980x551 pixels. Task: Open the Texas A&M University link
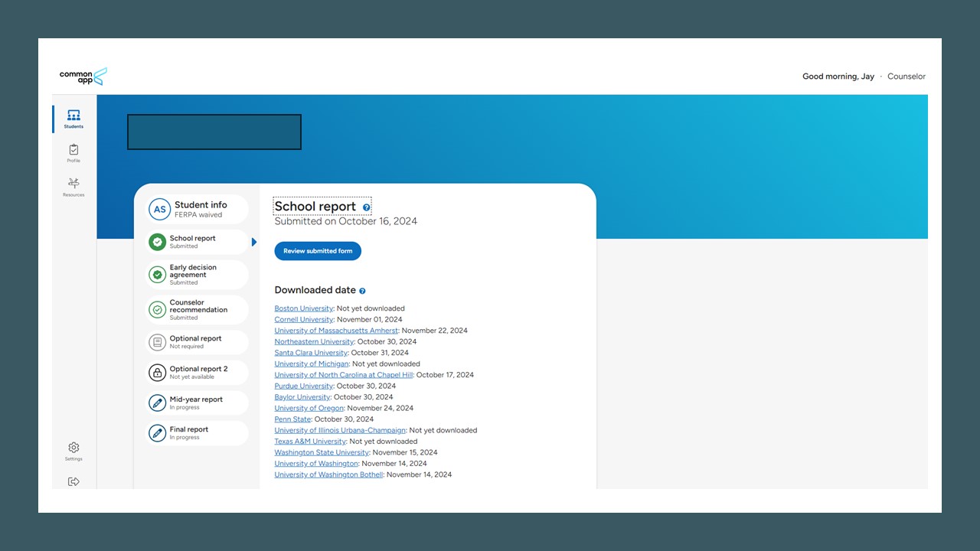pos(310,442)
